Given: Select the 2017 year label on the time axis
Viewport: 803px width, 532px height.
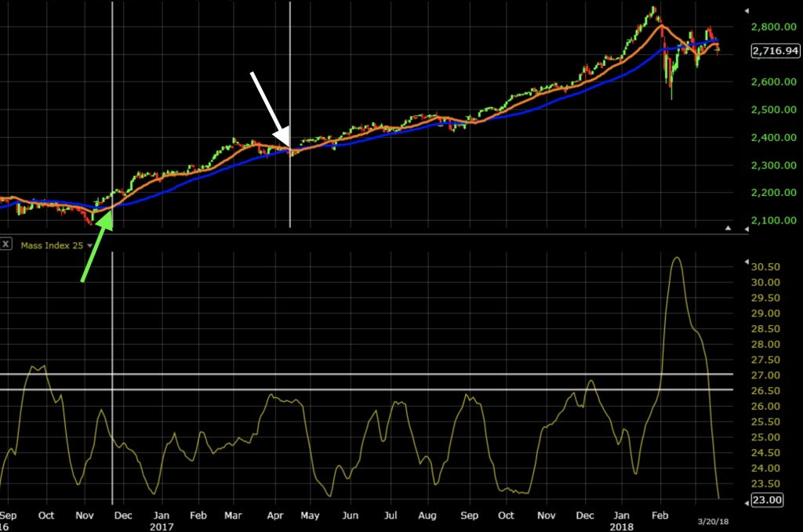Looking at the screenshot, I should (162, 527).
